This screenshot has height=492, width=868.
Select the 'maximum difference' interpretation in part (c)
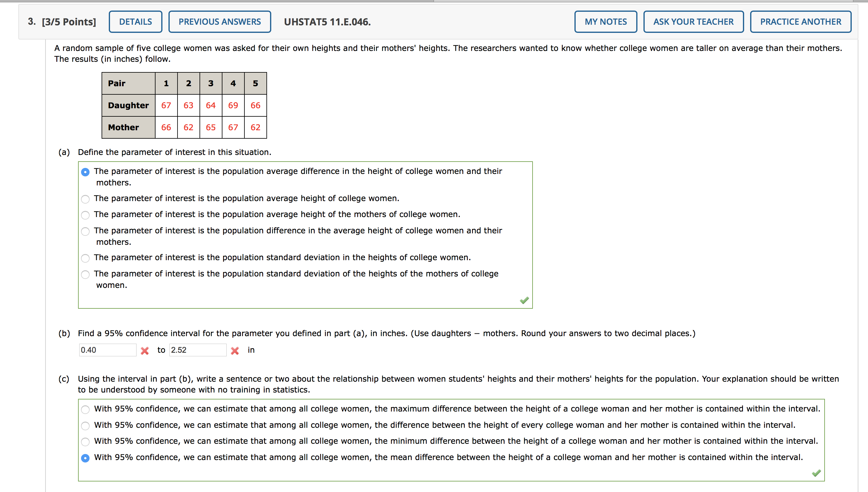(86, 410)
